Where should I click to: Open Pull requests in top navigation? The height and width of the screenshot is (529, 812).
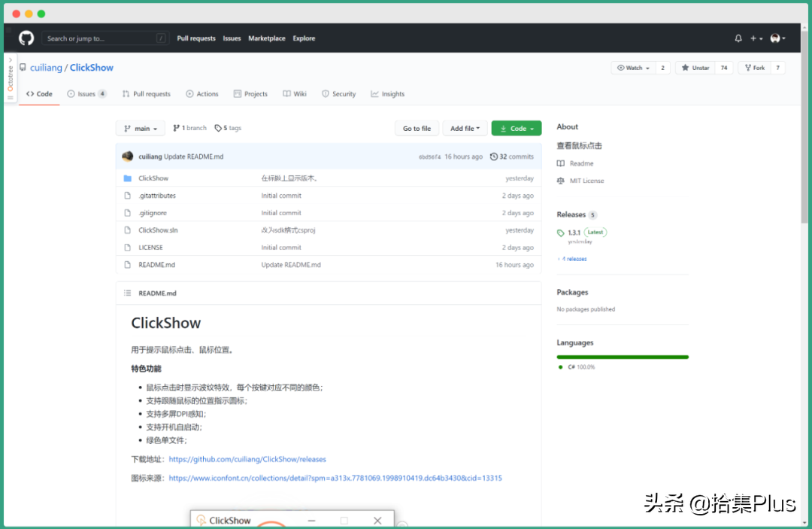coord(195,38)
